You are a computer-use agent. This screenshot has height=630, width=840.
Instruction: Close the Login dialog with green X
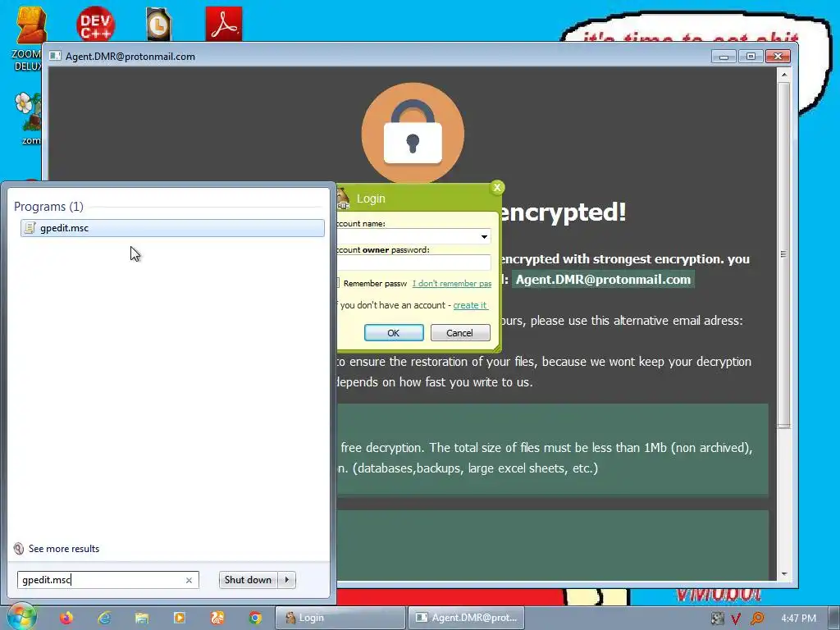coord(497,187)
